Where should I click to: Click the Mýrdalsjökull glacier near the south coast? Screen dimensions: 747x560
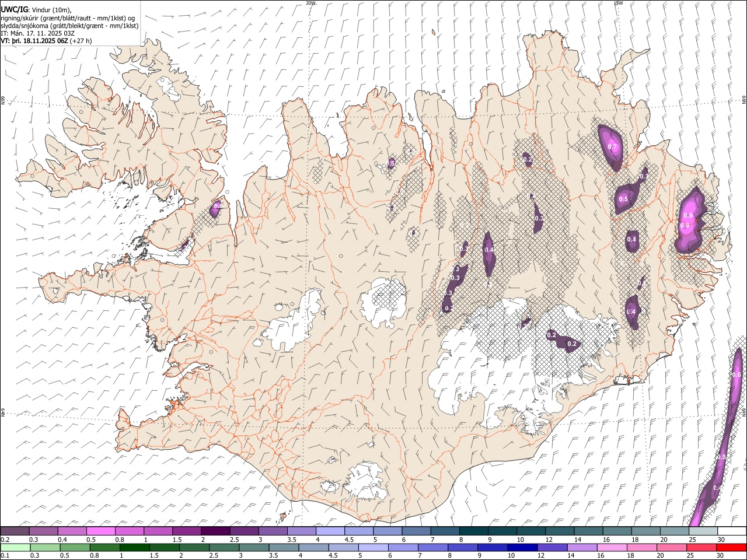[x=365, y=482]
